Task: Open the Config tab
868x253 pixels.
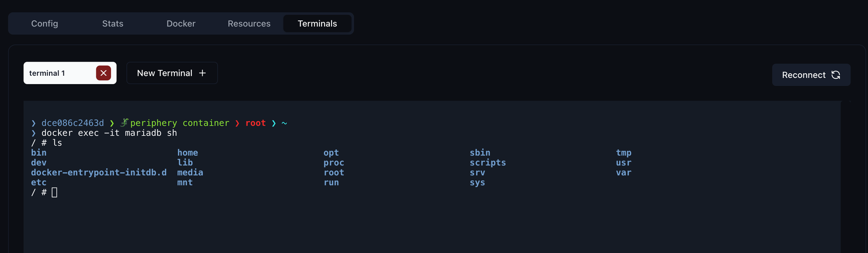Action: [x=45, y=23]
